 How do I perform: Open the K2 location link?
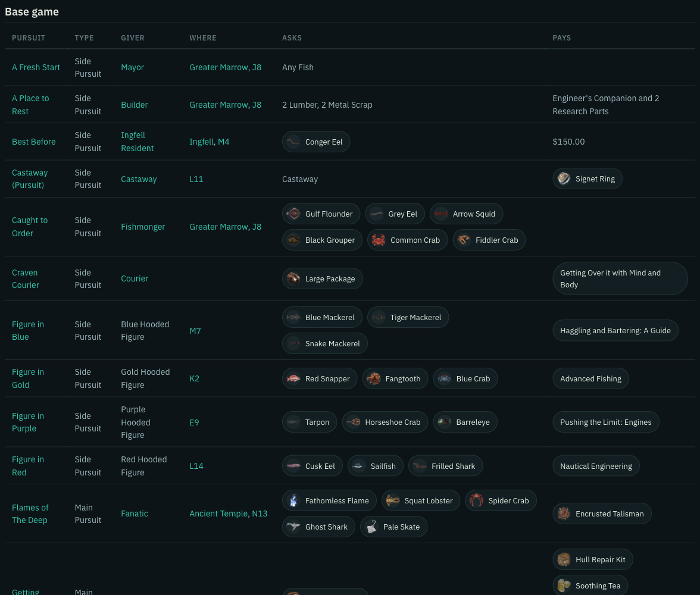pos(194,378)
